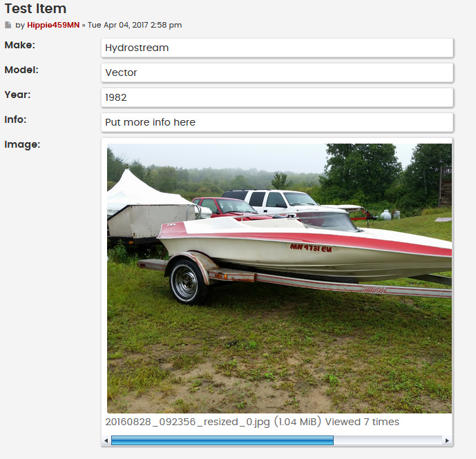This screenshot has width=476, height=459.
Task: Click the Model field showing Vector
Action: tap(277, 72)
